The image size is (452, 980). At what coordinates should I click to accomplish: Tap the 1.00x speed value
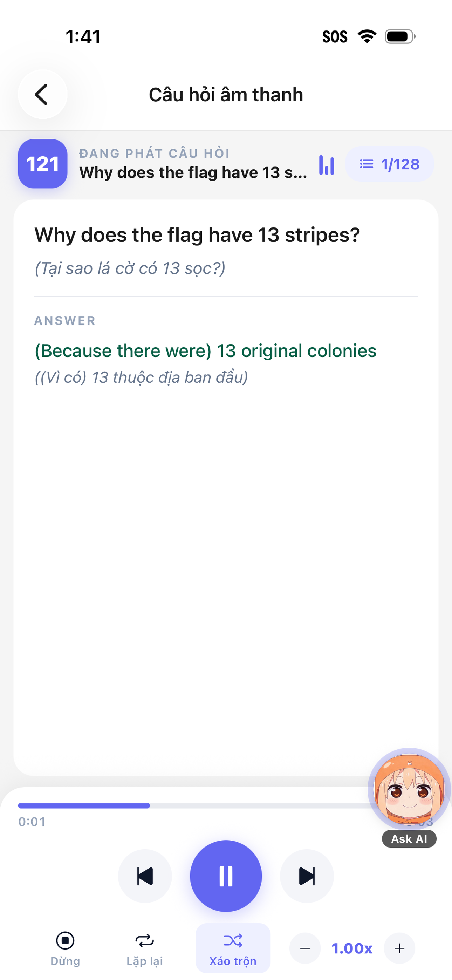coord(352,948)
